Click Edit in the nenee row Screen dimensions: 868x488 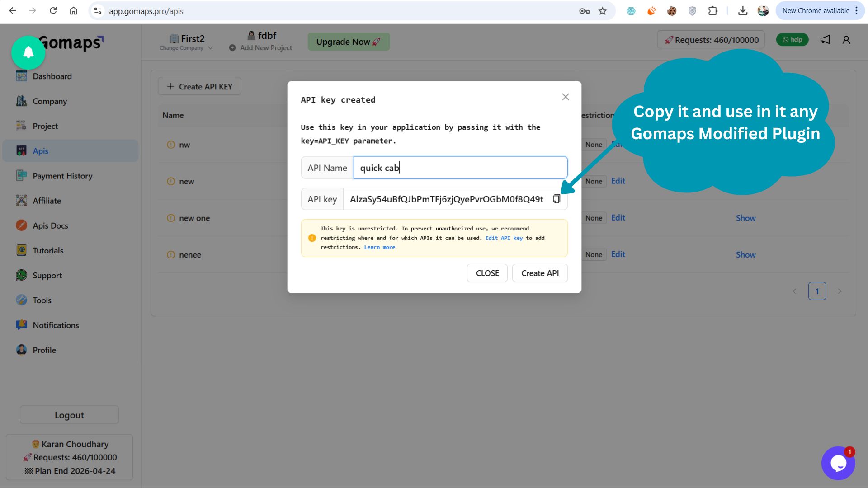(618, 254)
